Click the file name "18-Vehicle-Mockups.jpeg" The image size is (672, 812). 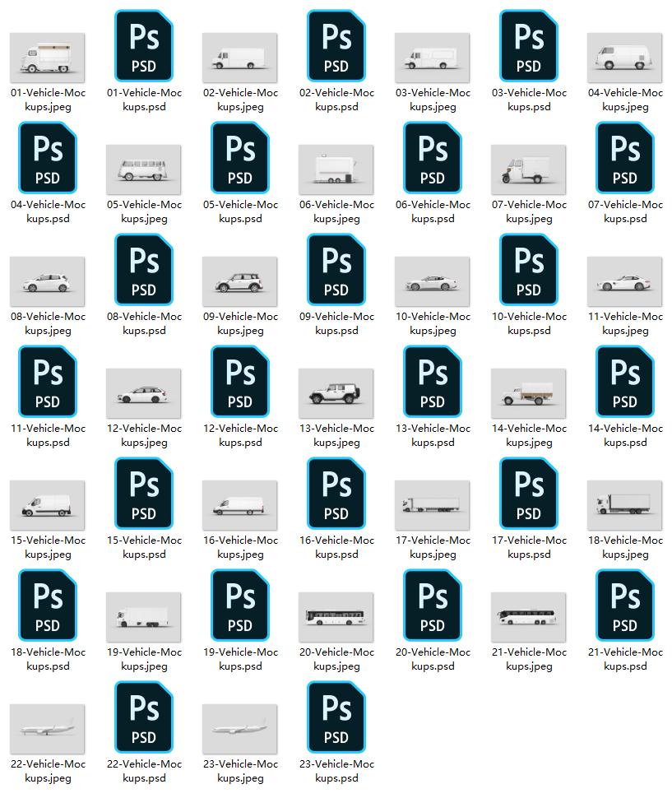pyautogui.click(x=625, y=547)
